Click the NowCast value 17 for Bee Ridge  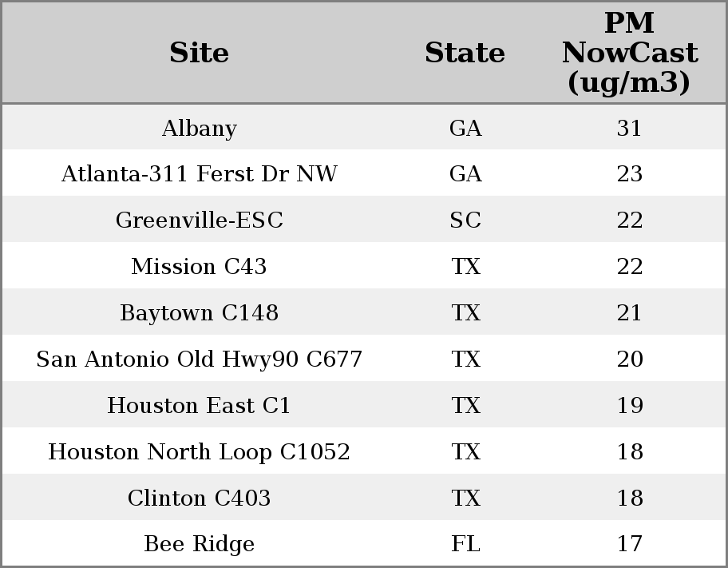pyautogui.click(x=629, y=544)
